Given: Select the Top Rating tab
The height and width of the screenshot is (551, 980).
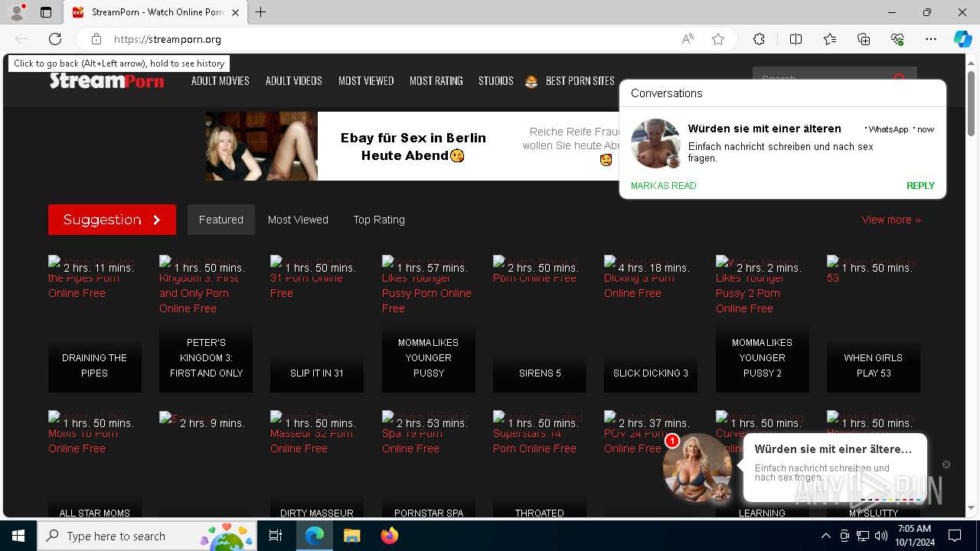Looking at the screenshot, I should [379, 220].
